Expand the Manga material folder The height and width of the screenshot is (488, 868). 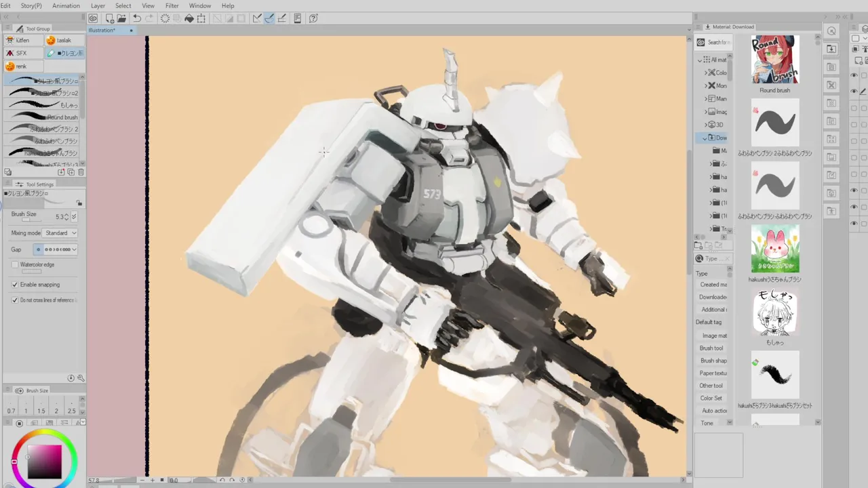tap(706, 98)
